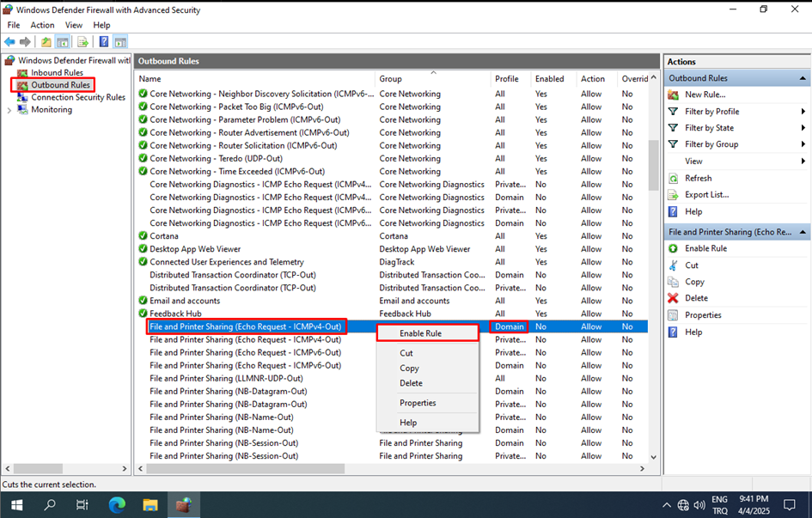Choose Delete in the context menu

coord(427,383)
